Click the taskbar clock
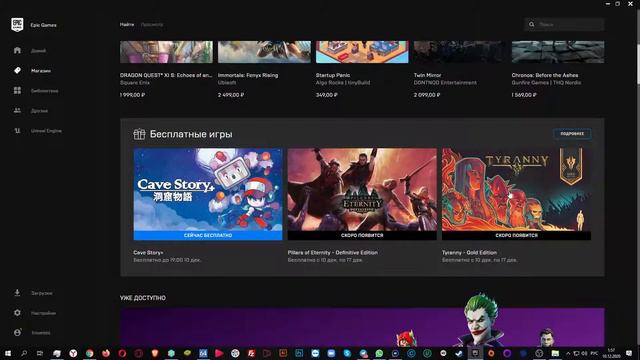640x360 pixels. coord(611,353)
